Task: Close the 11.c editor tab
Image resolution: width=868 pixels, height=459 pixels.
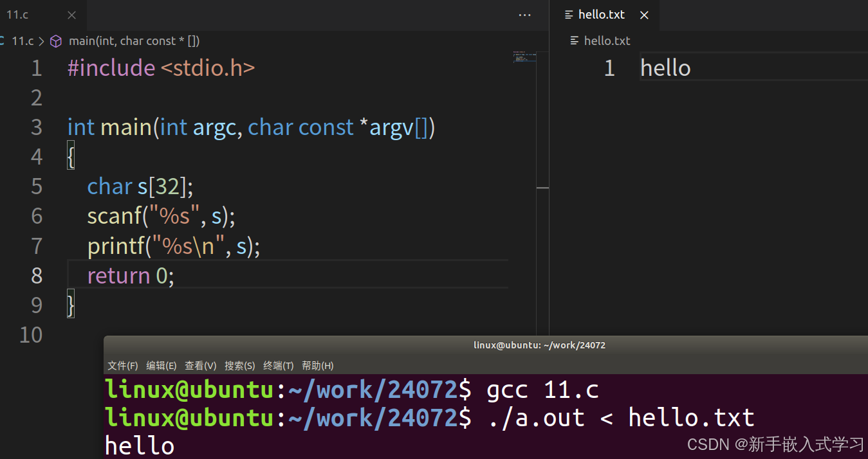Action: point(71,15)
